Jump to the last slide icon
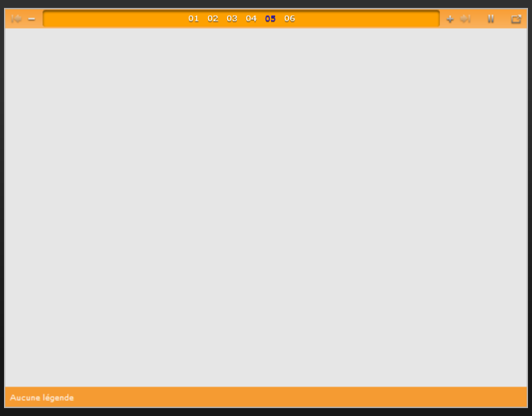 coord(466,18)
